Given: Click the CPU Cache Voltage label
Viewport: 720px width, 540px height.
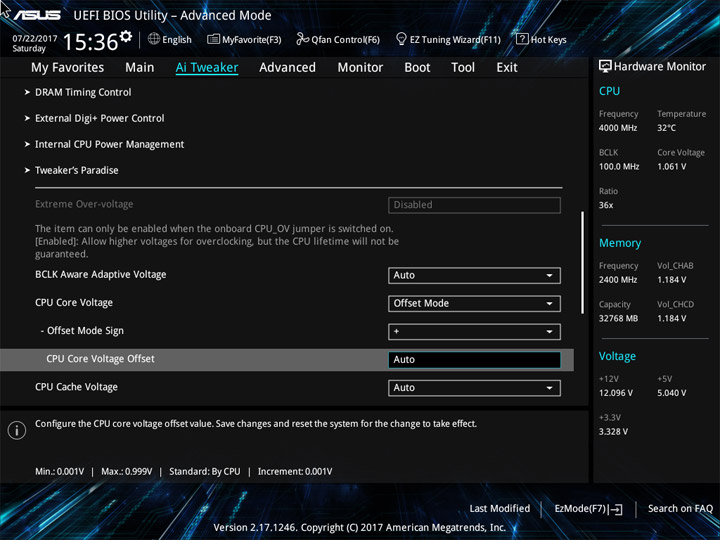Looking at the screenshot, I should click(76, 387).
